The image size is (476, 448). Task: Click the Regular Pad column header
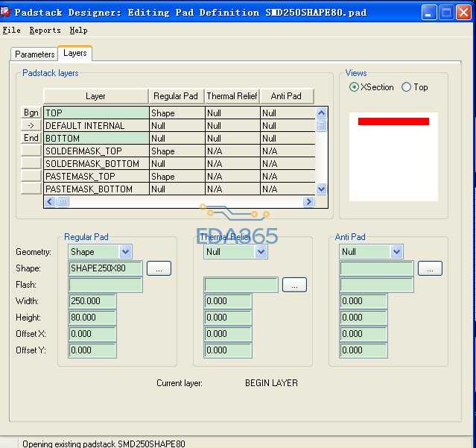pyautogui.click(x=176, y=96)
